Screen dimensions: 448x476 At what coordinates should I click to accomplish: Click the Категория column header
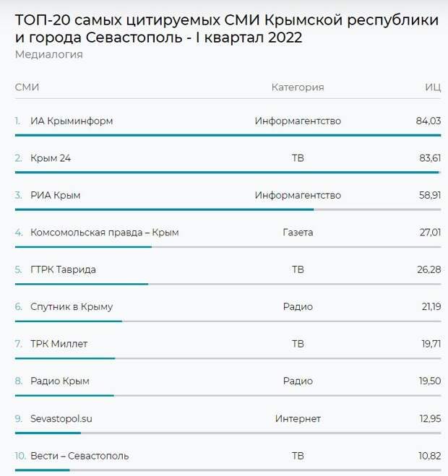pyautogui.click(x=297, y=87)
